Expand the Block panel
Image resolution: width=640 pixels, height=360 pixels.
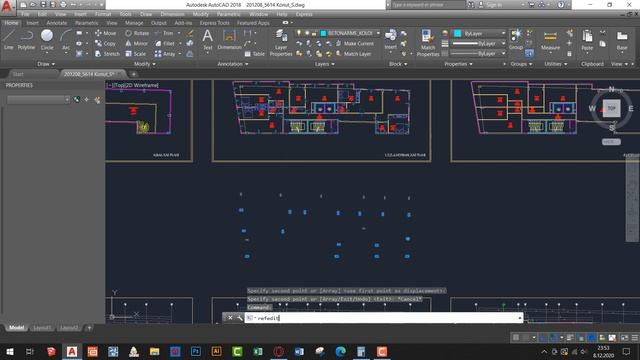398,64
